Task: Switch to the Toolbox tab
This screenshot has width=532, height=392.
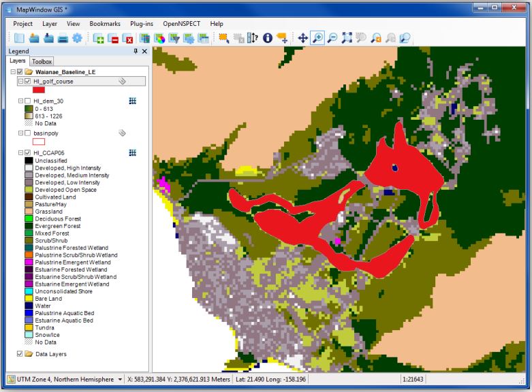Action: pos(42,61)
